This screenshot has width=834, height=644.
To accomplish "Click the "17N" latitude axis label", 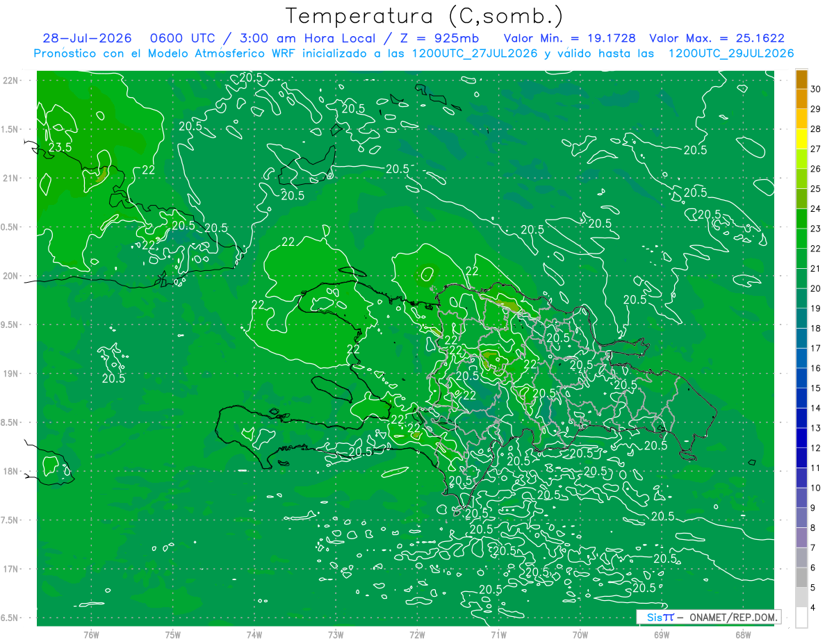I will click(10, 569).
